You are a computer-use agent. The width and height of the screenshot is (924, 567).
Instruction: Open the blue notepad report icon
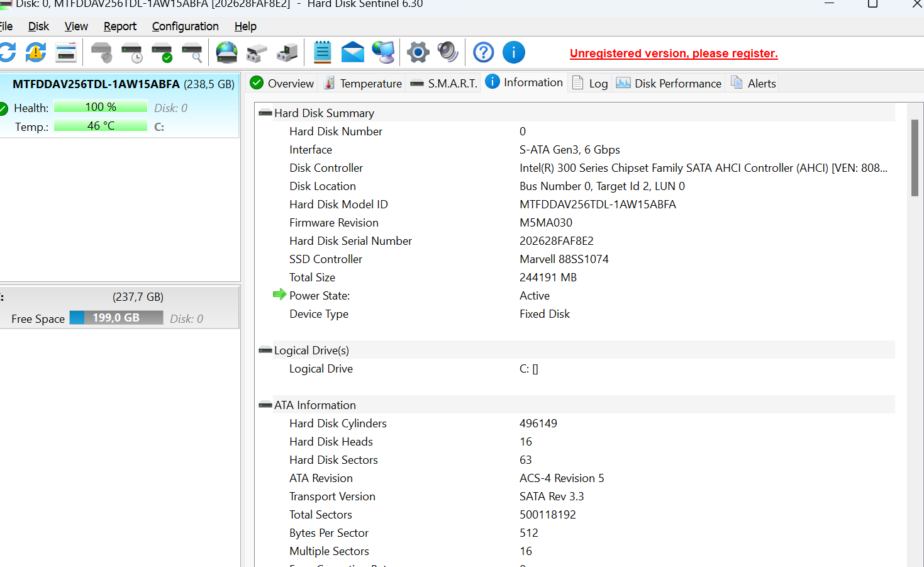323,52
